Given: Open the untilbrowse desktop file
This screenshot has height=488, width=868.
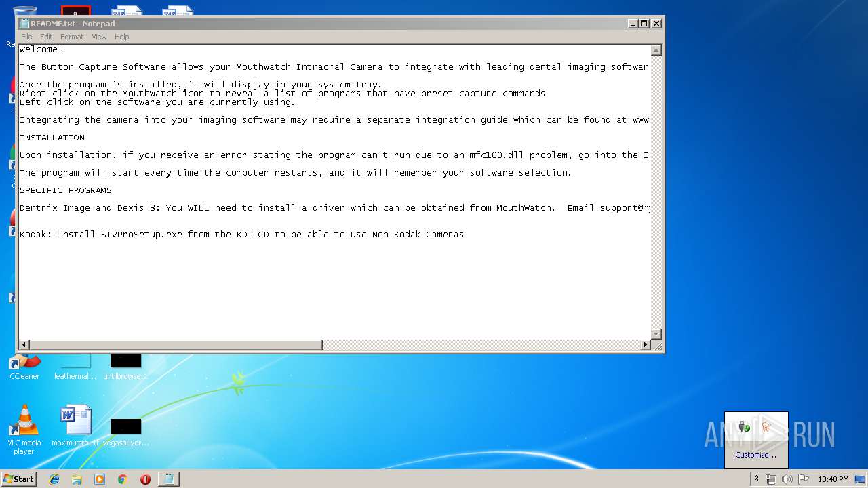Looking at the screenshot, I should coord(126,368).
